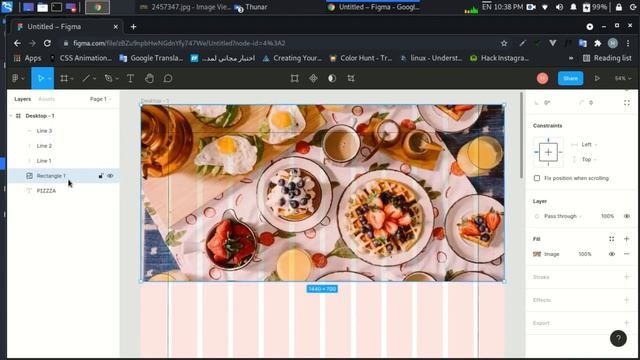Open Apps bookmark shortcut
Screen dimensions: 640x360
27,58
